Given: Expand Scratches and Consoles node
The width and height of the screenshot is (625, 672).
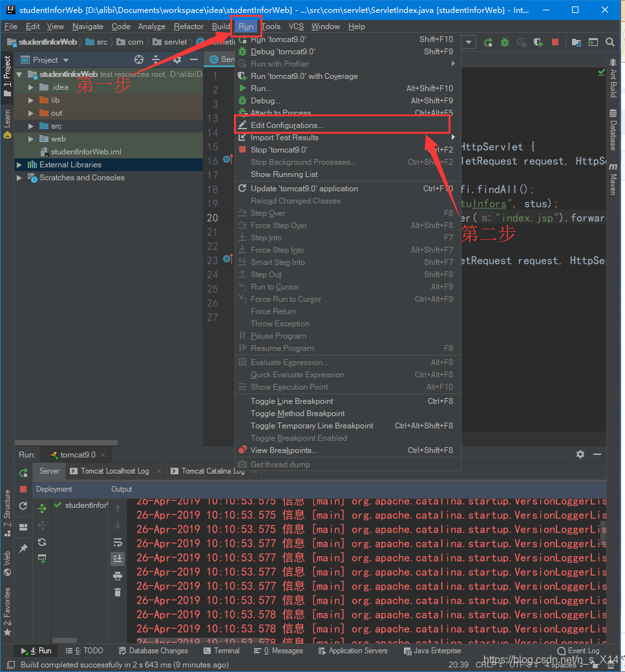Looking at the screenshot, I should click(x=19, y=178).
